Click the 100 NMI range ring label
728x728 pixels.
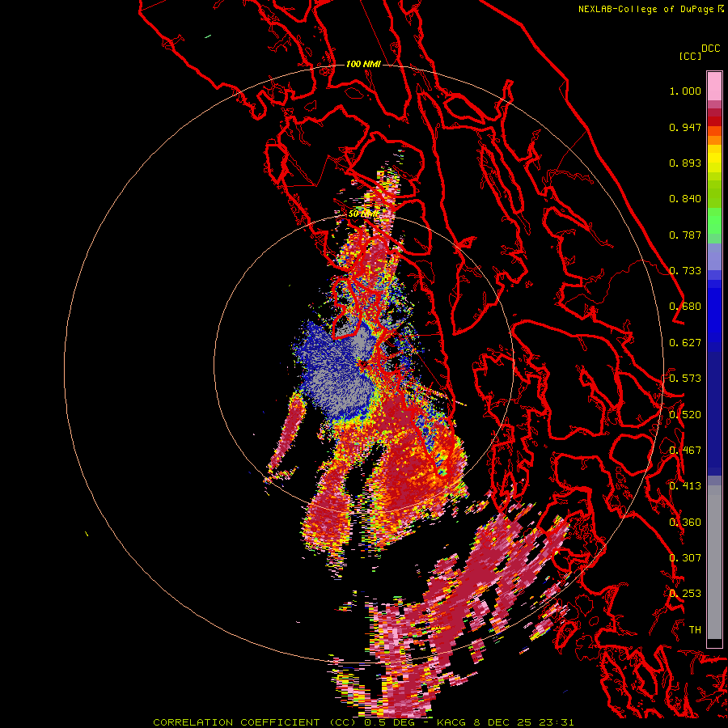[363, 64]
